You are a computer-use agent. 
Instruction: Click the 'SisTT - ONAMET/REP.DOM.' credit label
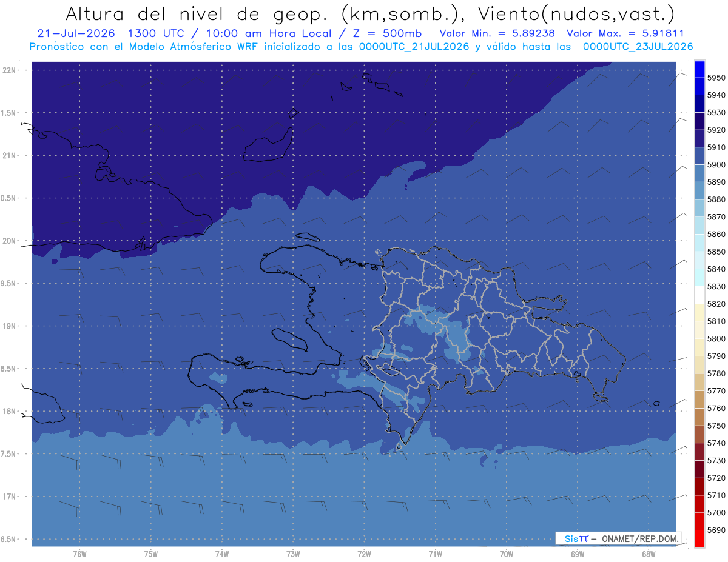619,538
